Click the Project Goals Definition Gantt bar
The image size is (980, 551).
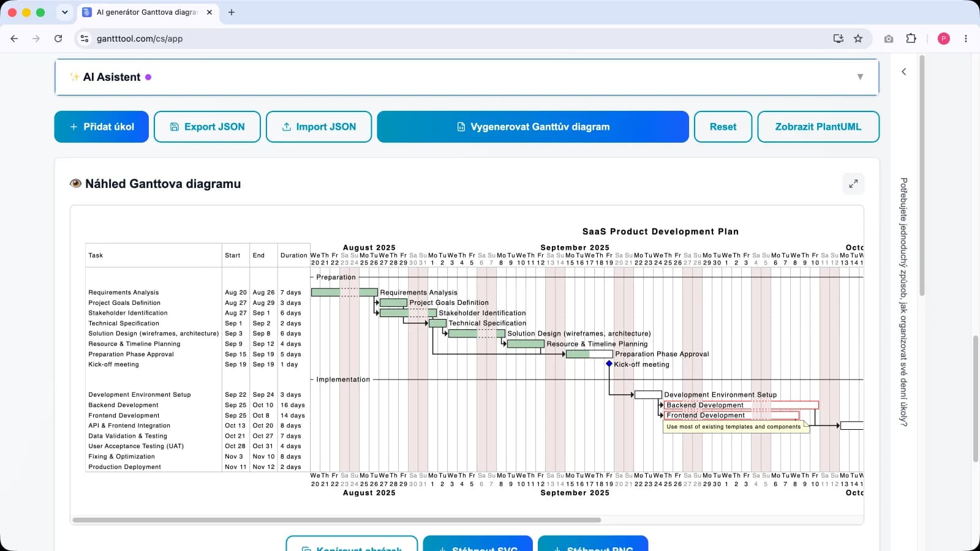393,302
